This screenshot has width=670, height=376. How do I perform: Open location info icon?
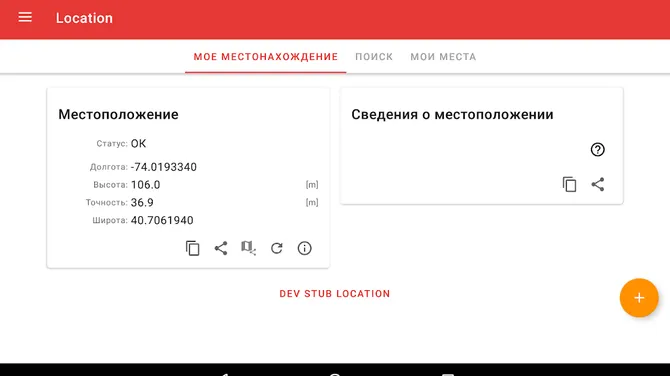tap(304, 248)
